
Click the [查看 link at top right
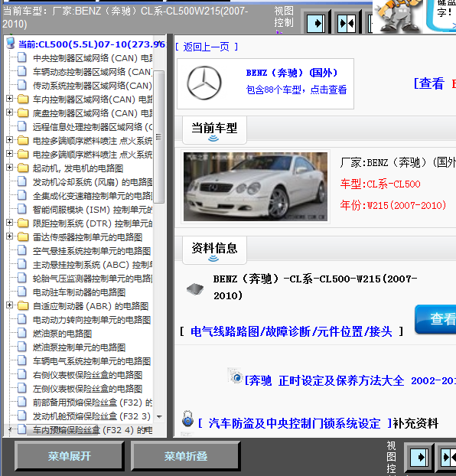(429, 83)
